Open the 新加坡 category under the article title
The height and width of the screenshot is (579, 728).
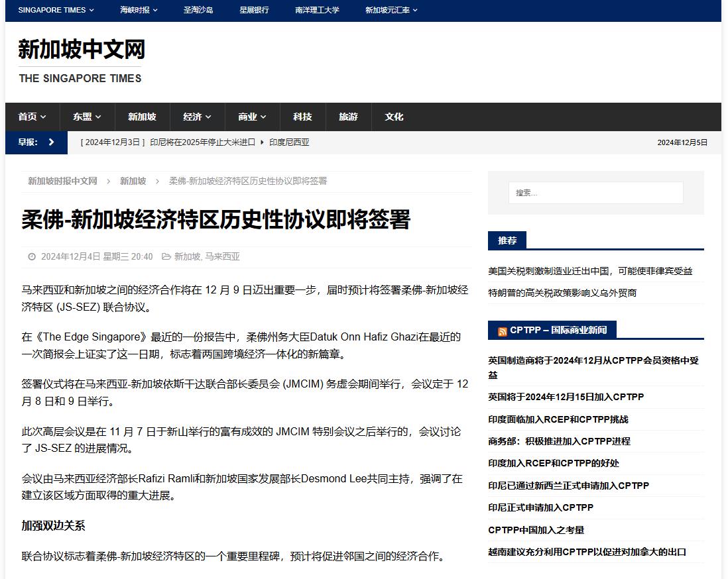[x=187, y=256]
